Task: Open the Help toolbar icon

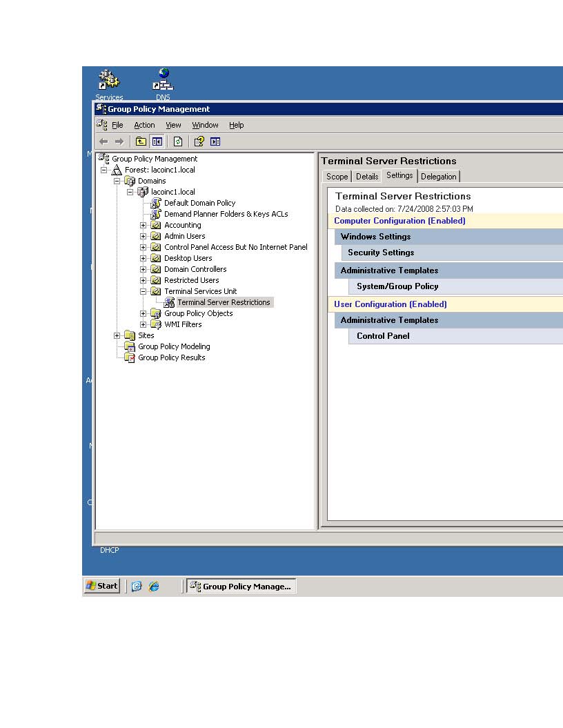Action: [198, 141]
